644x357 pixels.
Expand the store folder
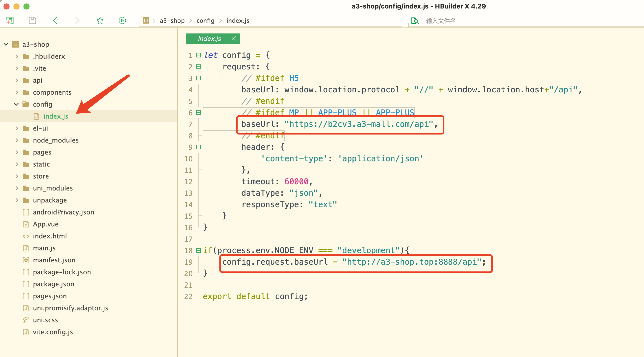pyautogui.click(x=17, y=176)
